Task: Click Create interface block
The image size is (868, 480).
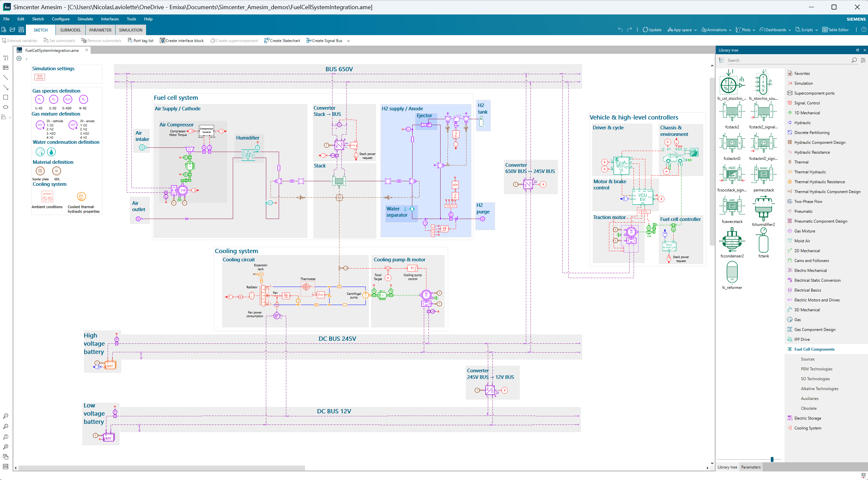Action: click(x=182, y=41)
